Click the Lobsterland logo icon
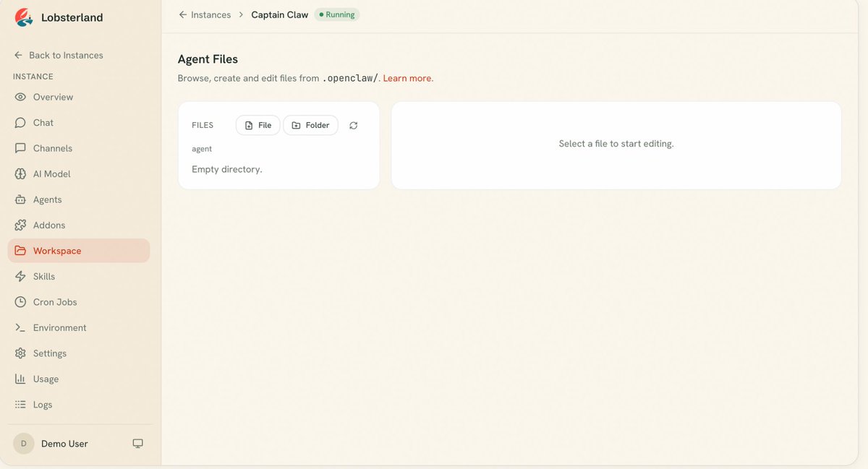 [24, 17]
